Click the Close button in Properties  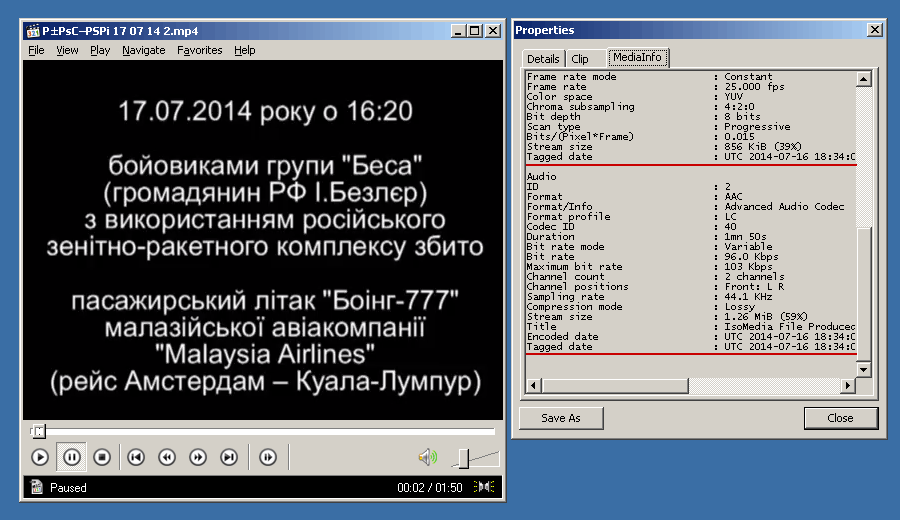tap(840, 418)
